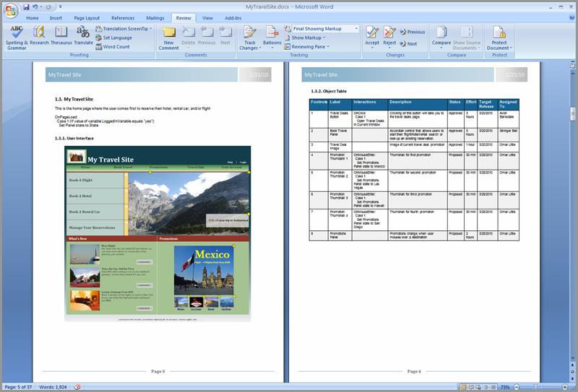Jump to Previous change
Screen dimensions: 578x392
click(413, 32)
